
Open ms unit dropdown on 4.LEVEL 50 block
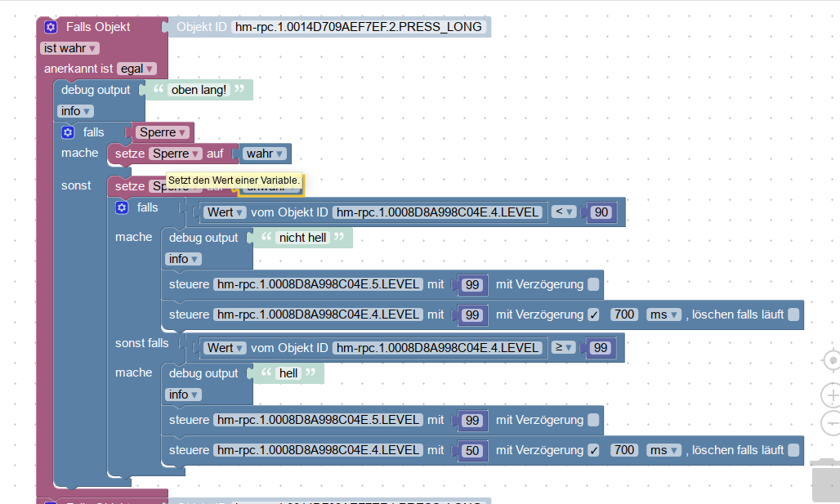point(664,450)
